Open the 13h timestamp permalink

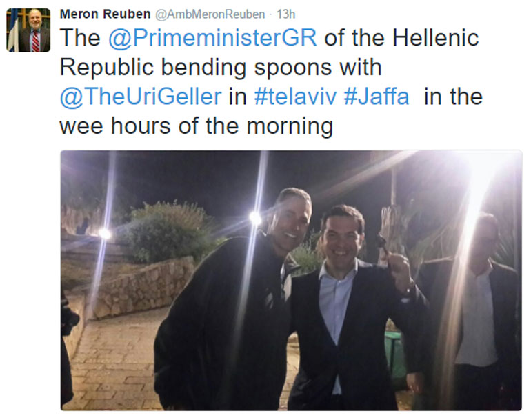285,14
